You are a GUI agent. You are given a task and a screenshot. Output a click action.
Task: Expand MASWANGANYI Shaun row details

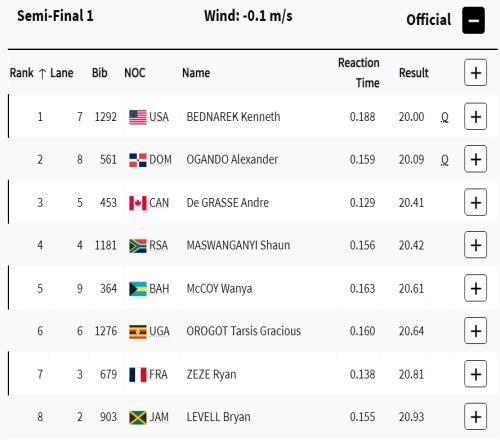point(476,245)
